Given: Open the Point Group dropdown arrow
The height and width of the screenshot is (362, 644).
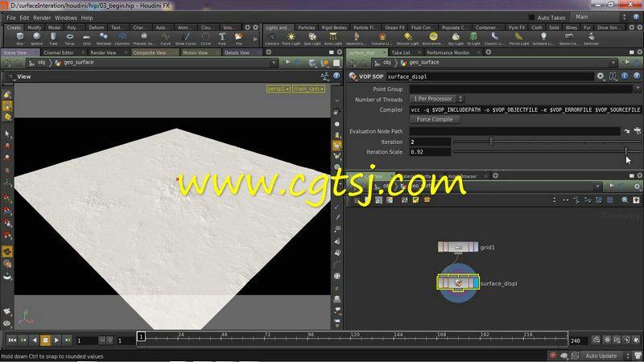Looking at the screenshot, I should point(638,88).
